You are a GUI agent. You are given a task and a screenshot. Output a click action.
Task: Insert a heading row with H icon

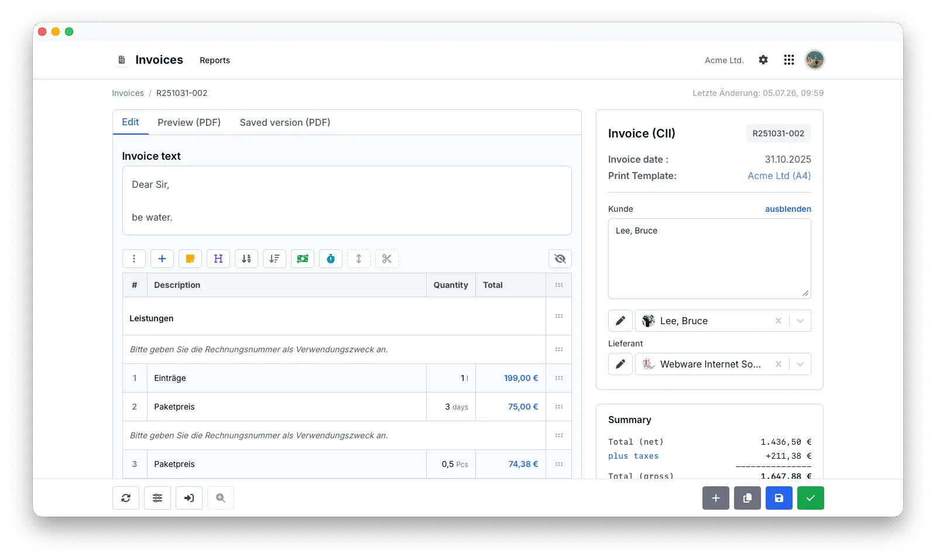[x=218, y=259]
